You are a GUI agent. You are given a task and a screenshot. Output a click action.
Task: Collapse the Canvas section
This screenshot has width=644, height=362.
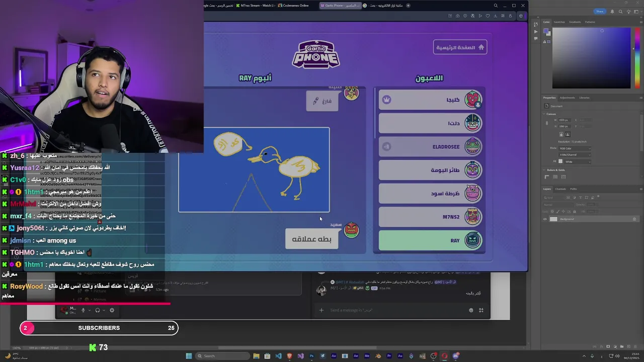pyautogui.click(x=543, y=114)
